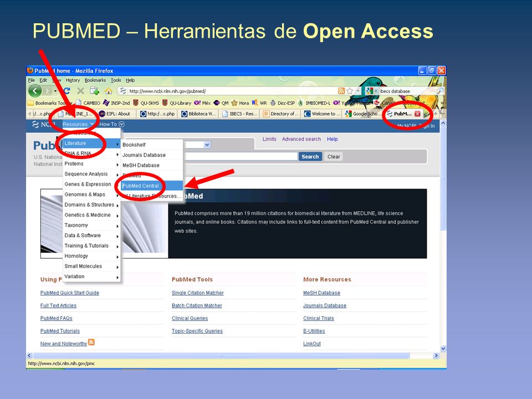Expand the Genes & Expression submenu
This screenshot has height=399, width=532.
[x=91, y=184]
